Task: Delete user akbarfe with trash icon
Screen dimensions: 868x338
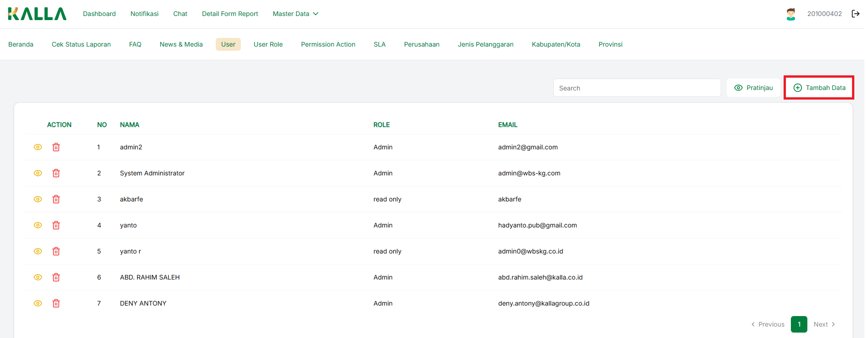Action: [x=56, y=199]
